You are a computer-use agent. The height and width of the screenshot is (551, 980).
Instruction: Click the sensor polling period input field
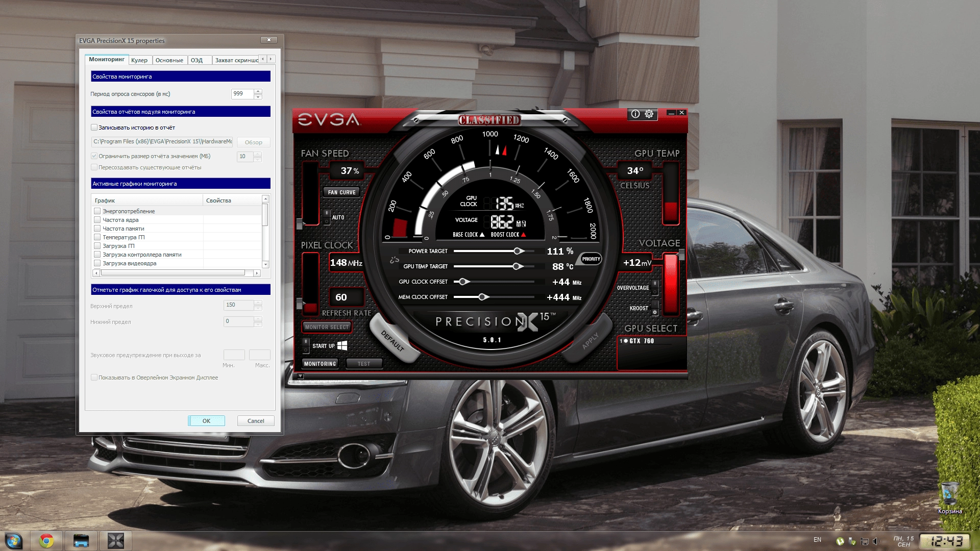tap(242, 94)
